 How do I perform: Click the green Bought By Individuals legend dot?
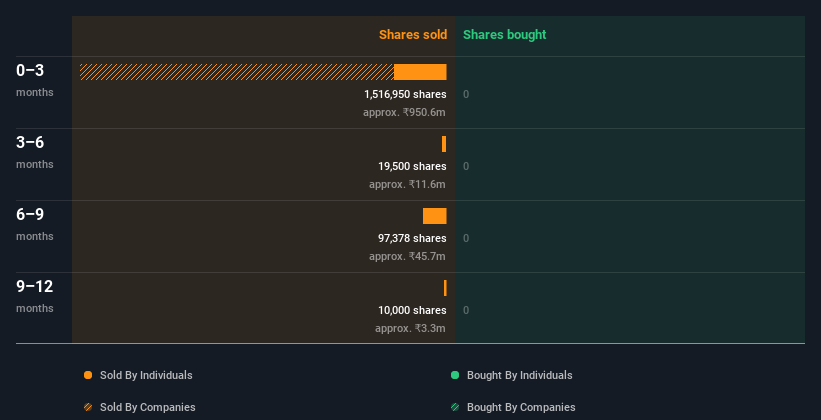455,375
